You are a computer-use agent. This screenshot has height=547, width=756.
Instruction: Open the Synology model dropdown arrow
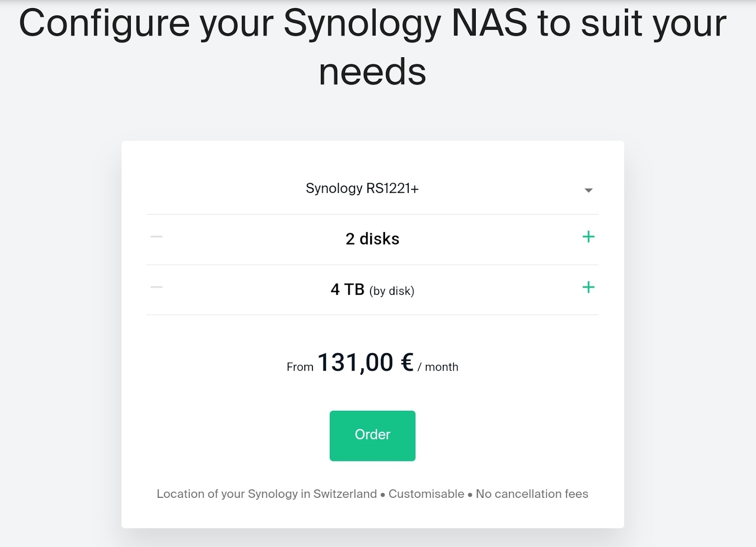click(588, 190)
